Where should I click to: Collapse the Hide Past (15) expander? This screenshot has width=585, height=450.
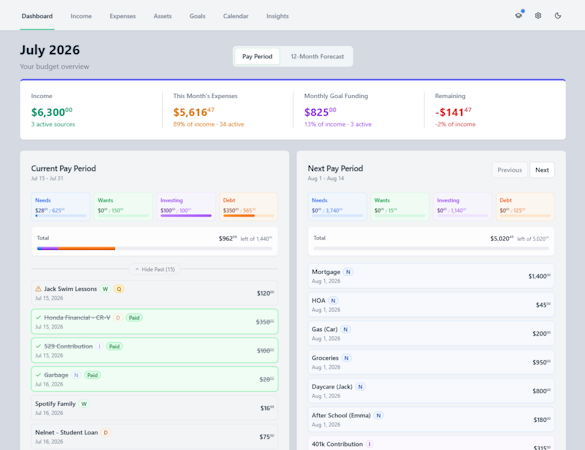(155, 269)
